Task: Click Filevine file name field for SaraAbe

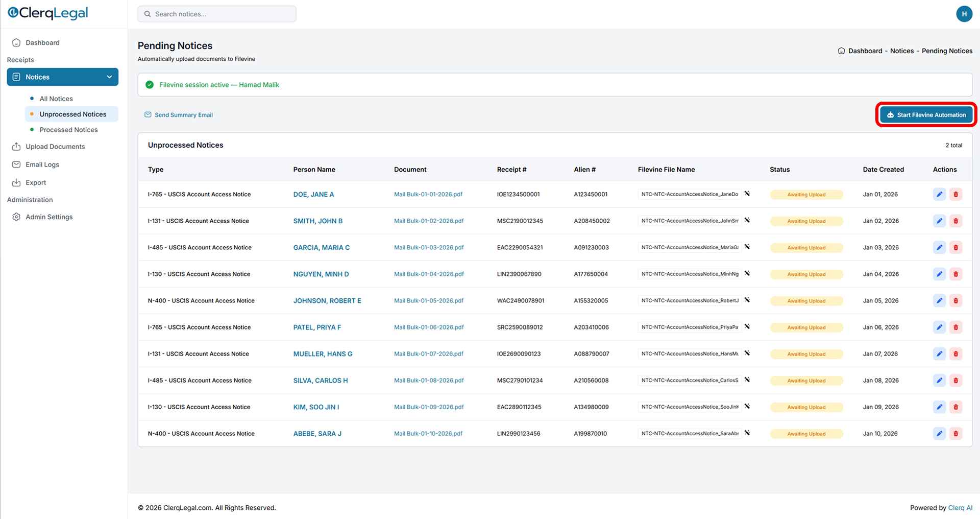Action: (690, 434)
